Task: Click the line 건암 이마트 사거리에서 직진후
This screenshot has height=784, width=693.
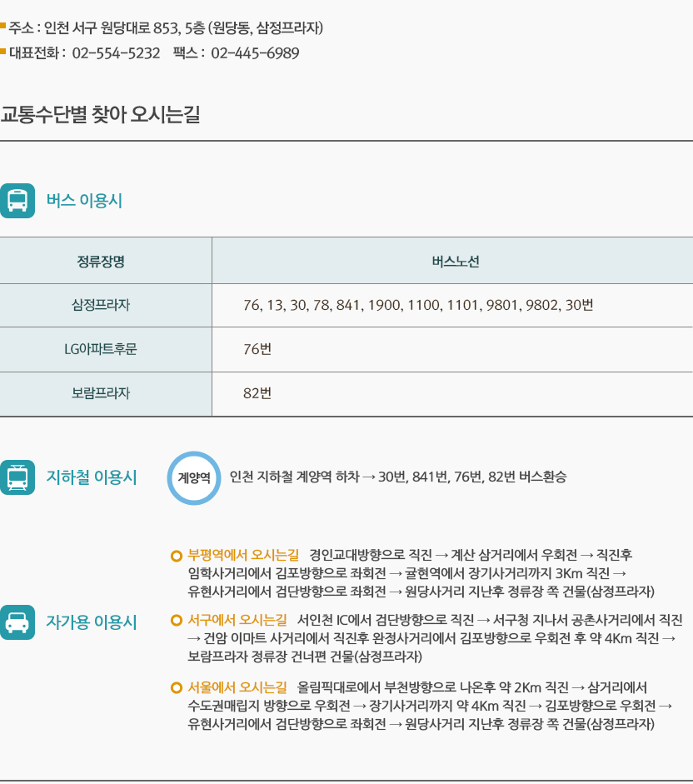Action: point(432,638)
